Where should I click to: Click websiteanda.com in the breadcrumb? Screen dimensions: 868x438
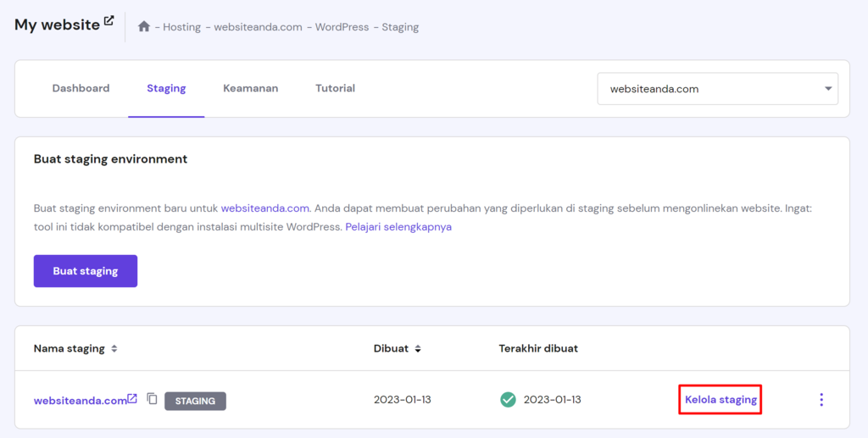click(258, 27)
